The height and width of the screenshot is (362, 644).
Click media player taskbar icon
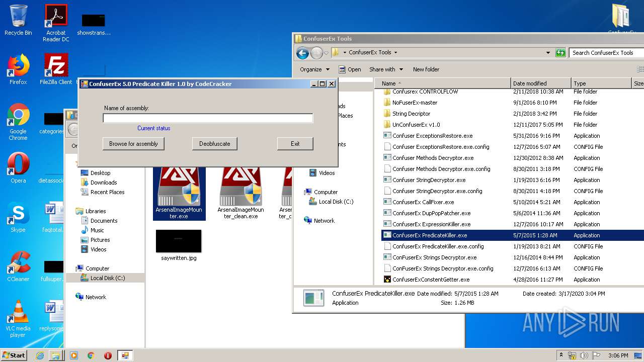tap(74, 355)
